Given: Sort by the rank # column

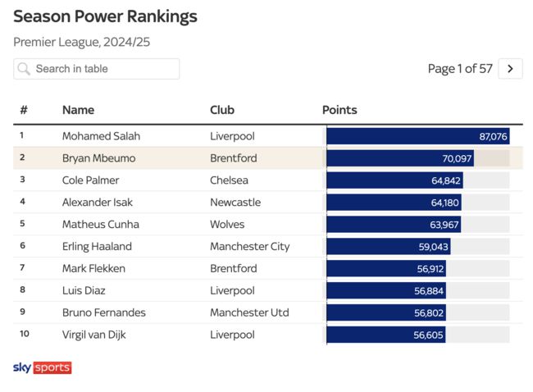Looking at the screenshot, I should click(x=24, y=110).
